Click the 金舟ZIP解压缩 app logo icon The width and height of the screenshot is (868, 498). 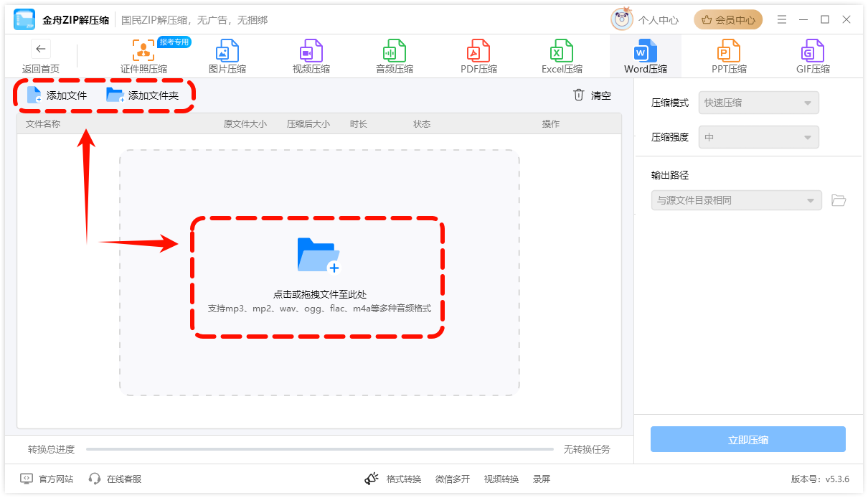coord(24,20)
